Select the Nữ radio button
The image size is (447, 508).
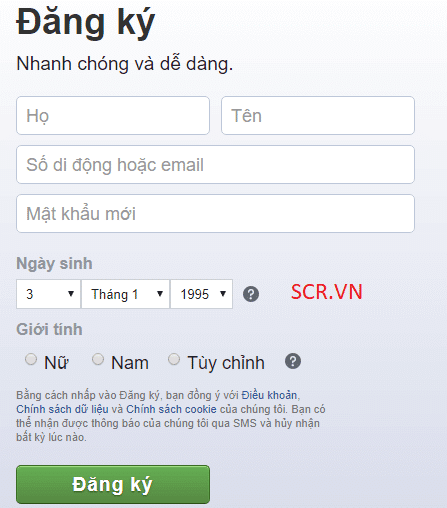[x=31, y=359]
